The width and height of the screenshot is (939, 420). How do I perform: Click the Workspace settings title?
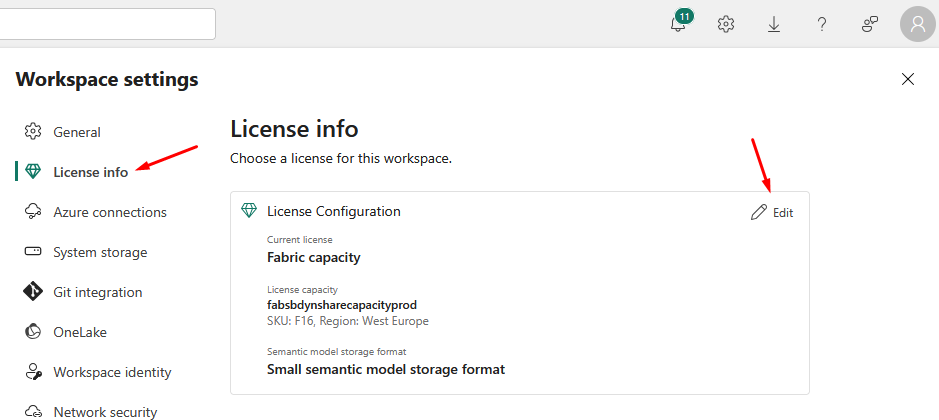pos(107,79)
